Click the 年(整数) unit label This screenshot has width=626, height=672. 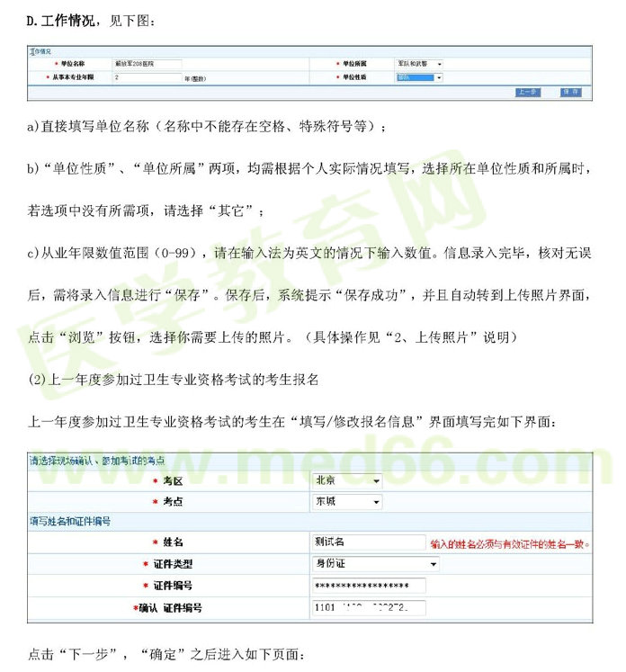[196, 79]
